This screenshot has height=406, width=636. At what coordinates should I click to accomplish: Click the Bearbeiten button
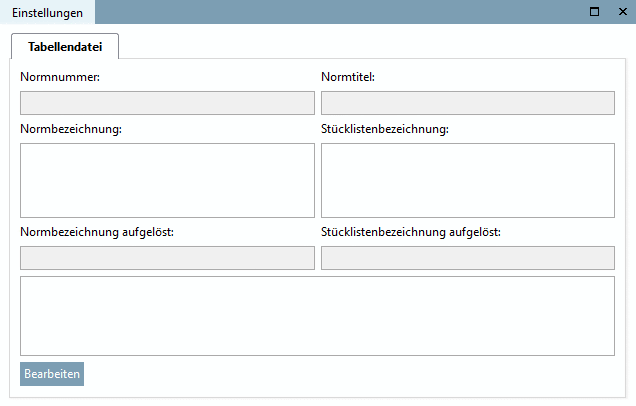(x=52, y=374)
